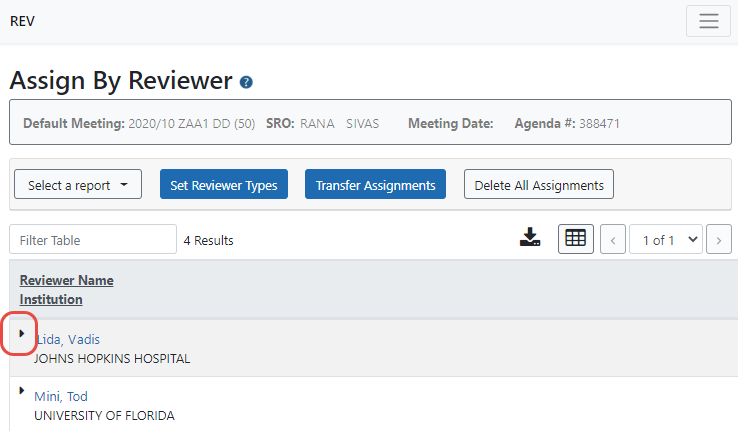Image resolution: width=738 pixels, height=431 pixels.
Task: Click the Johns Hopkins Hospital institution text
Action: [x=112, y=358]
